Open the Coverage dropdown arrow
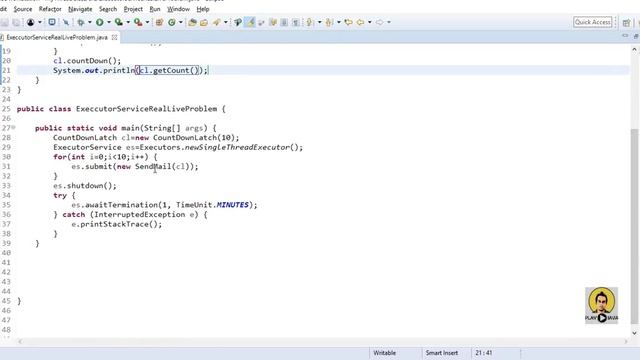The width and height of the screenshot is (640, 360). pyautogui.click(x=128, y=22)
